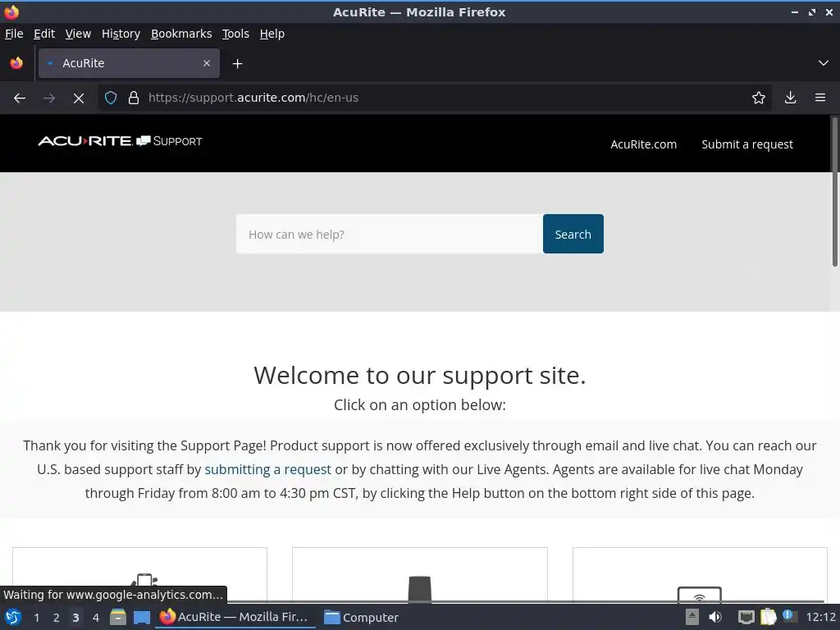Open the View menu
The width and height of the screenshot is (840, 630).
(78, 34)
